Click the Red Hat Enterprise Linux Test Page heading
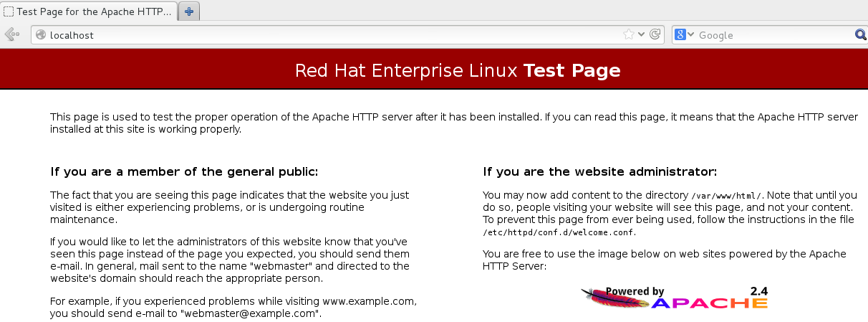Screen dimensions: 868x322 coord(458,70)
